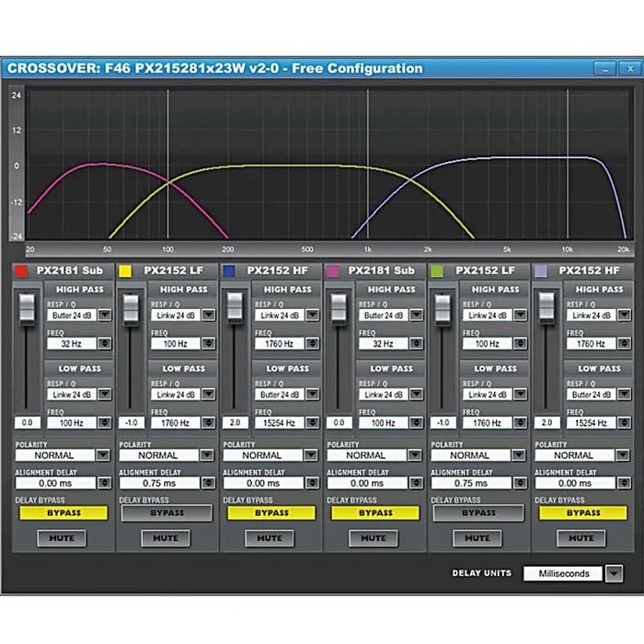Image resolution: width=644 pixels, height=644 pixels.
Task: Toggle delay BYPASS on magenta PX2181 Sub channel
Action: pyautogui.click(x=375, y=513)
